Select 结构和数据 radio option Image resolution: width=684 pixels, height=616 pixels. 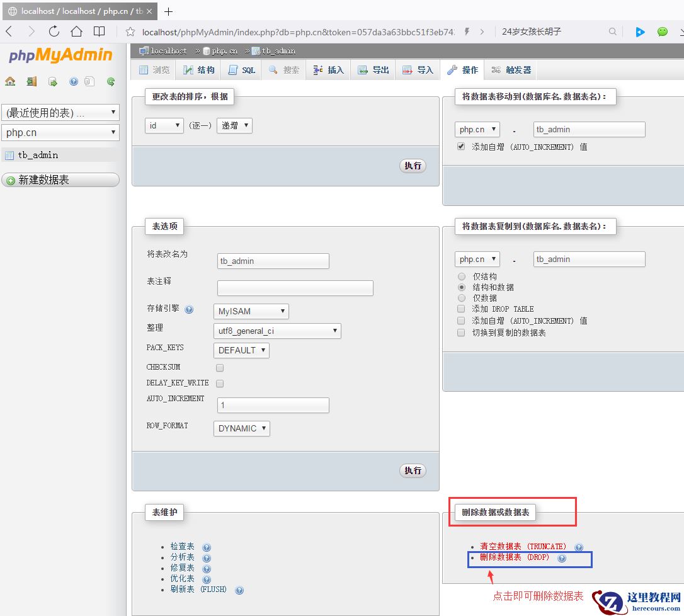462,287
